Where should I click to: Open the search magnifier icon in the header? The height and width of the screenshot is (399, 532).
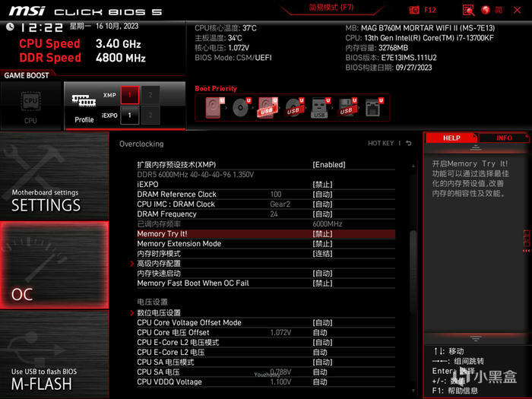tap(468, 10)
